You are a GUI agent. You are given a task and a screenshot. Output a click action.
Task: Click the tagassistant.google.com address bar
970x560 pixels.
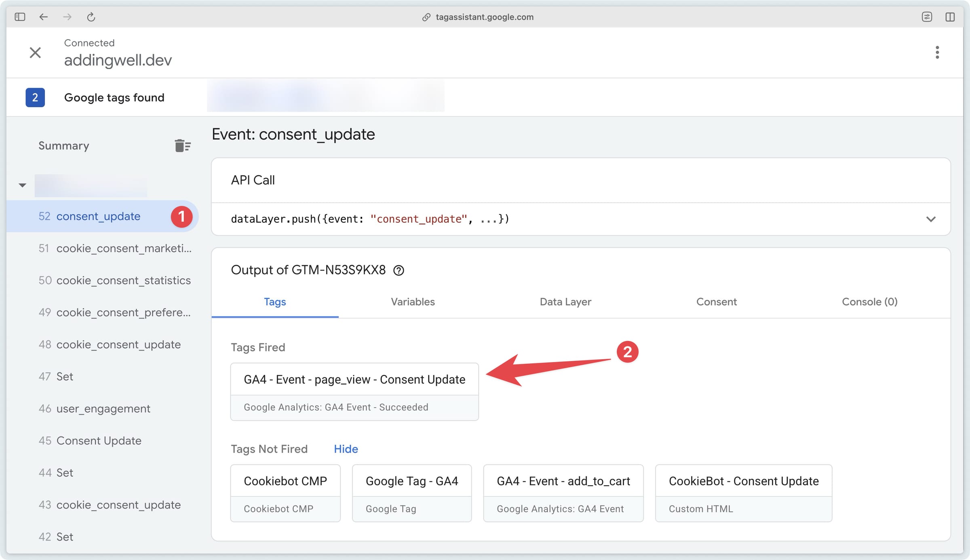478,17
